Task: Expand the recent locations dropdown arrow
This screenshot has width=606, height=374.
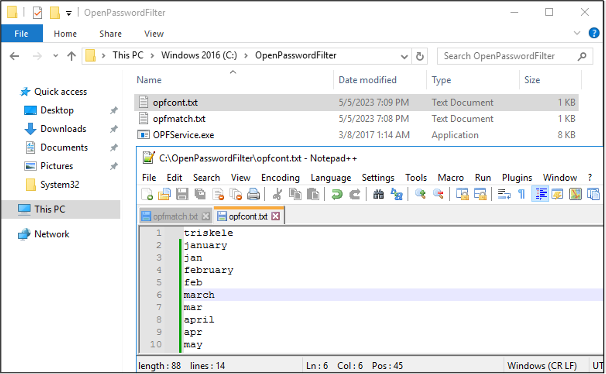Action: tap(56, 56)
